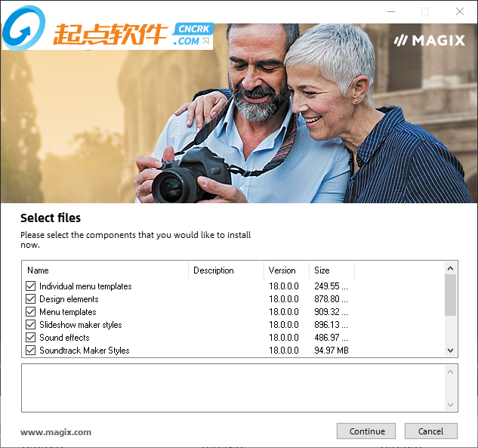Sort components by Size column header
Screen dimensions: 478x448
(x=332, y=270)
